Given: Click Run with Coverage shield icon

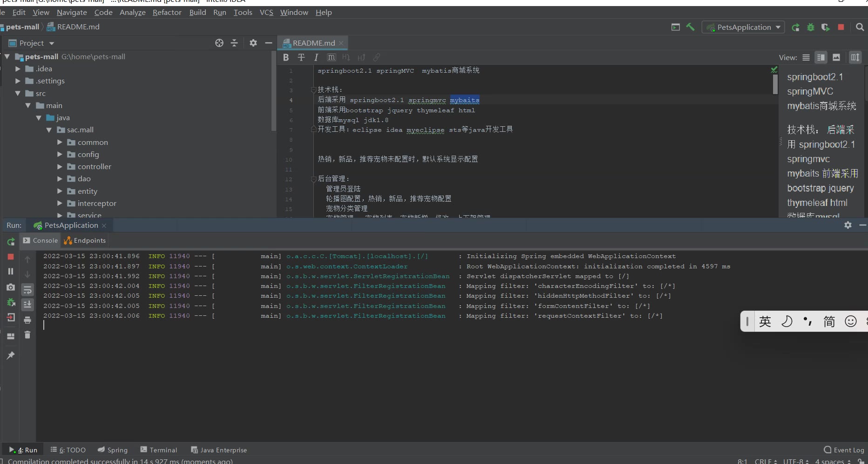Looking at the screenshot, I should [x=826, y=27].
